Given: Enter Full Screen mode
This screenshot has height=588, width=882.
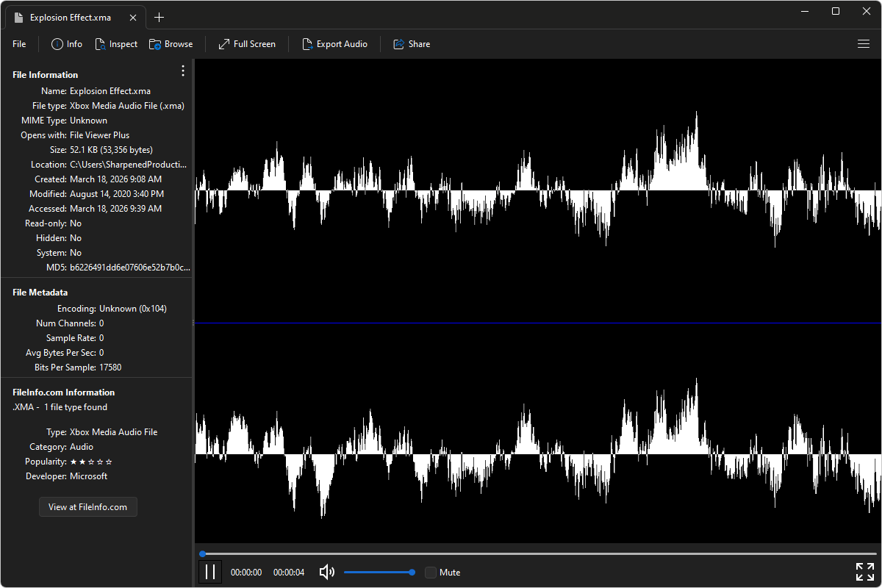Looking at the screenshot, I should tap(247, 43).
